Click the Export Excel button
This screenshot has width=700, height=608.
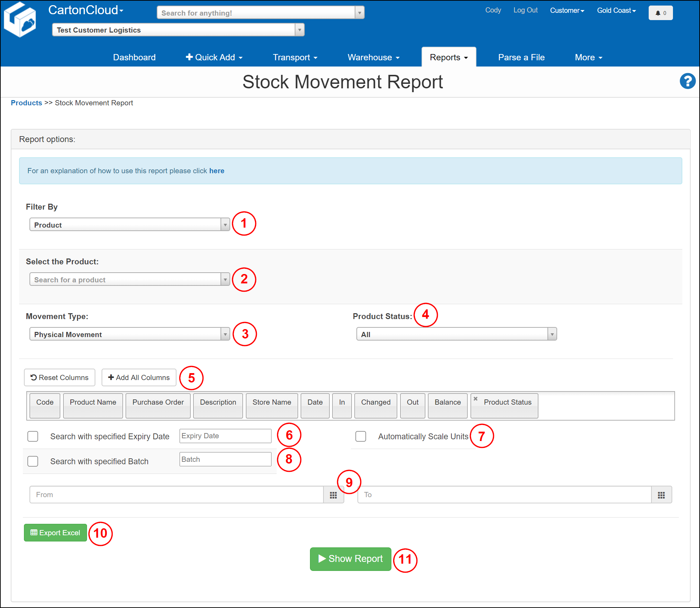[x=55, y=532]
